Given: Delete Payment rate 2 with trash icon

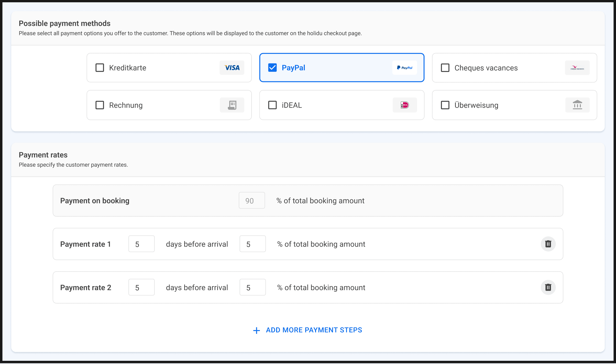Looking at the screenshot, I should [548, 287].
